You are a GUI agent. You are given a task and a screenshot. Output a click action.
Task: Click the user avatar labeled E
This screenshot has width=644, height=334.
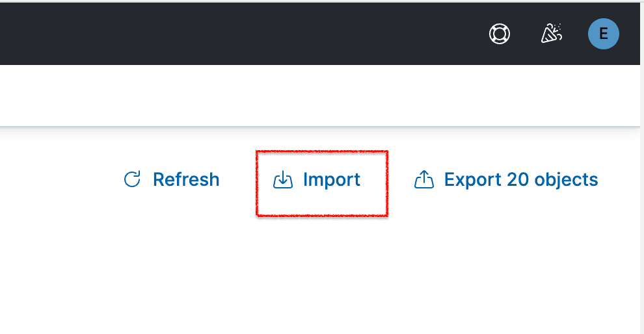[604, 34]
